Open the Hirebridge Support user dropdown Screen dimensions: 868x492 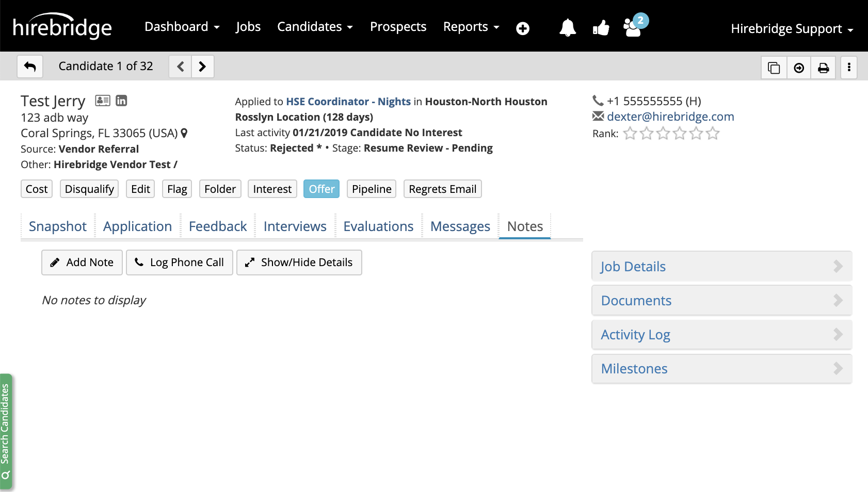tap(792, 29)
